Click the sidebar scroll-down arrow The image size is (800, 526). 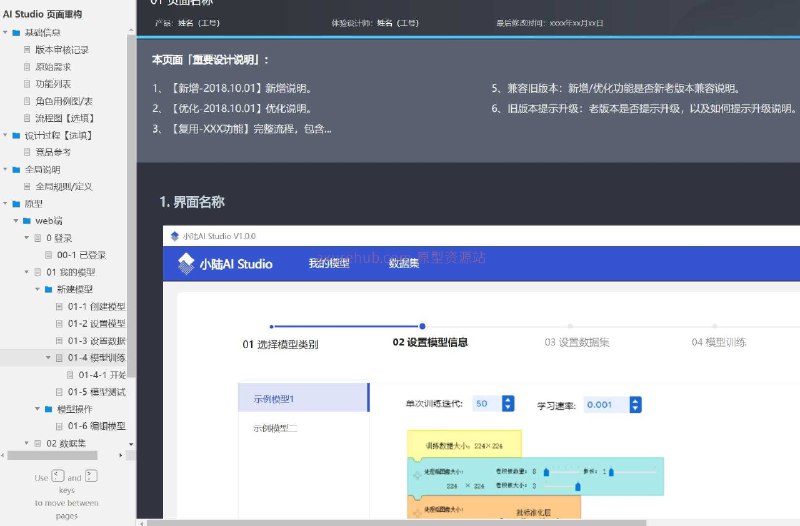click(131, 444)
